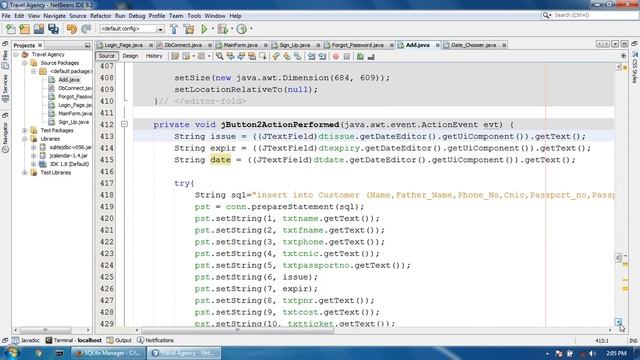Image resolution: width=640 pixels, height=360 pixels.
Task: Click the Undo toolbar icon
Action: pyautogui.click(x=72, y=29)
